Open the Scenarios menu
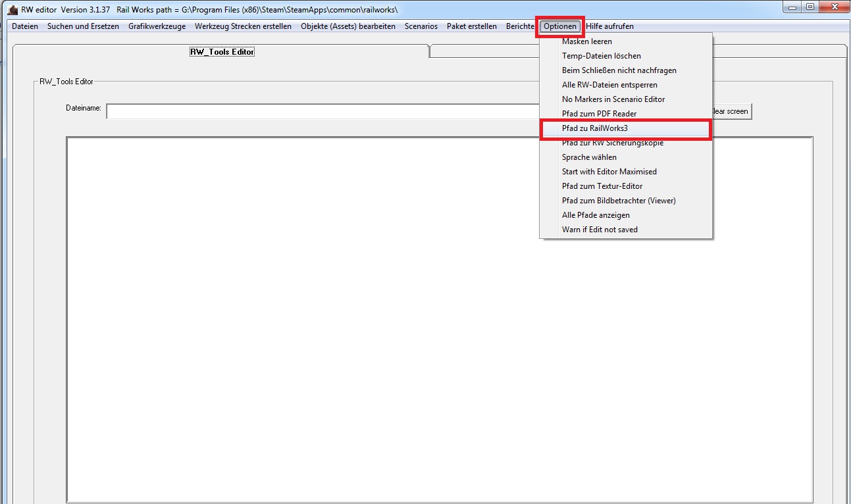The image size is (851, 504). point(421,26)
